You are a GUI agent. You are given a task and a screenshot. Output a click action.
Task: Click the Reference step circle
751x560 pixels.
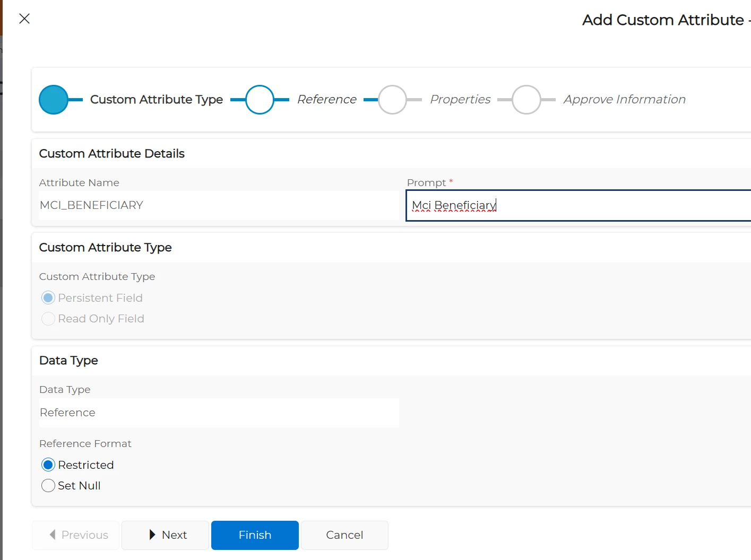pos(260,100)
